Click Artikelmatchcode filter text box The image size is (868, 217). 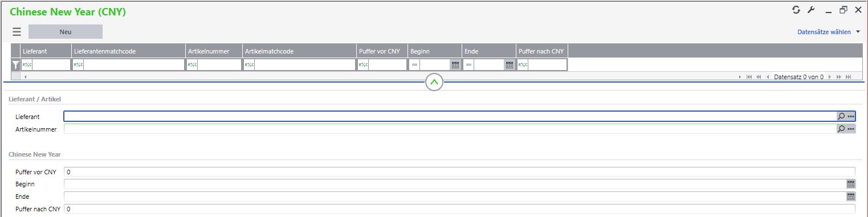305,65
